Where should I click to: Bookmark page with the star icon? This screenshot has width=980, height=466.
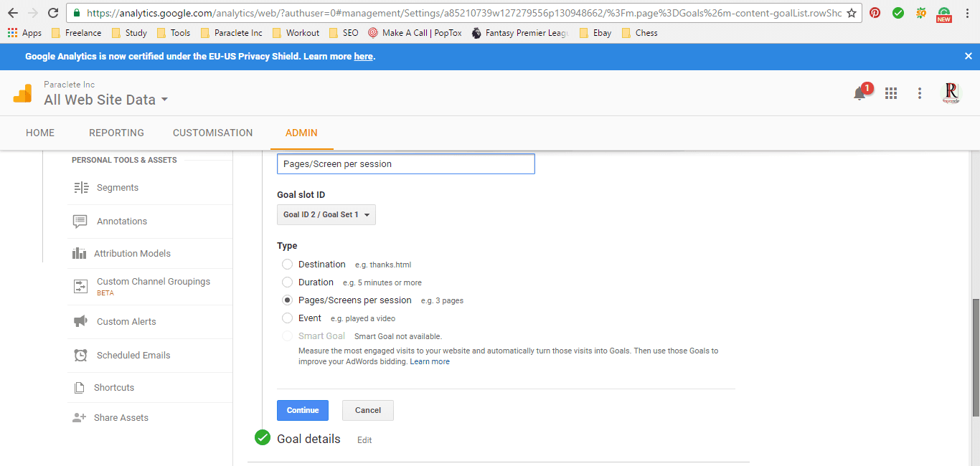click(x=852, y=13)
